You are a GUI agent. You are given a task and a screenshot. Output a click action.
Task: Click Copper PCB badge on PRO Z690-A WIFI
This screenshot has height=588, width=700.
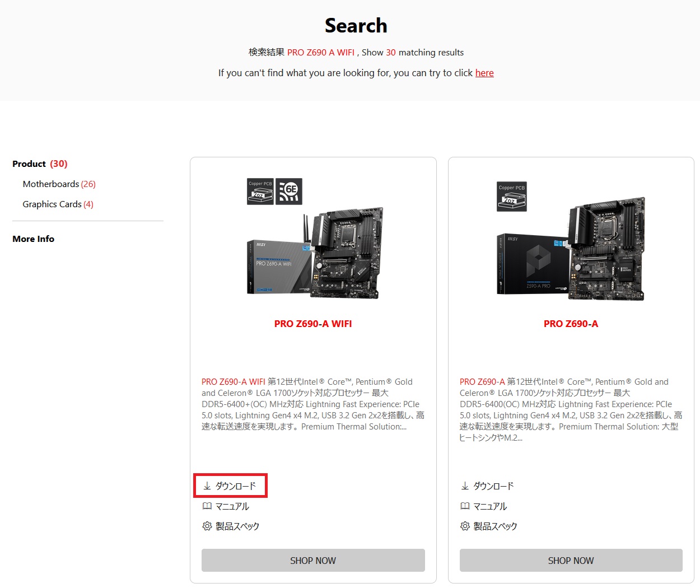(x=260, y=192)
